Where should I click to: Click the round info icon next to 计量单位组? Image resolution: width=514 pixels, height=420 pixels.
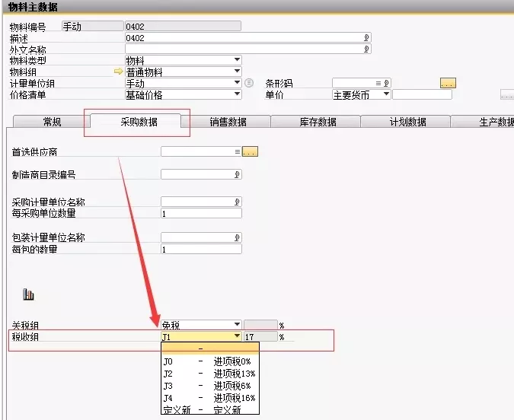[x=249, y=83]
